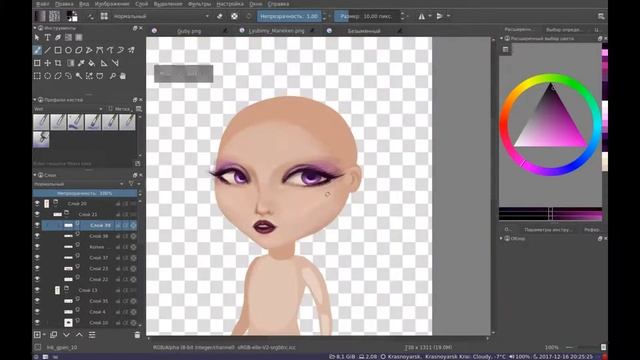Select the Gradient tool
This screenshot has height=360, width=640.
[x=71, y=63]
